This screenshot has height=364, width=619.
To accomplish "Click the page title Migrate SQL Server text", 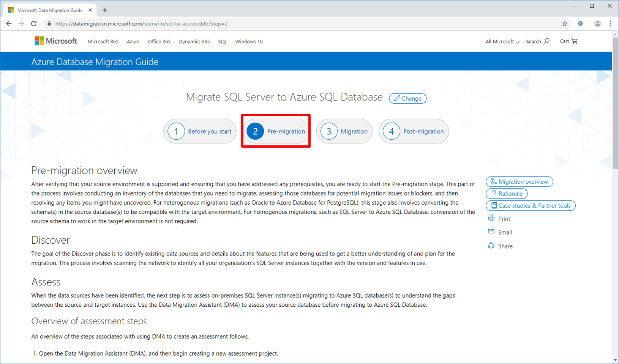I will point(284,97).
